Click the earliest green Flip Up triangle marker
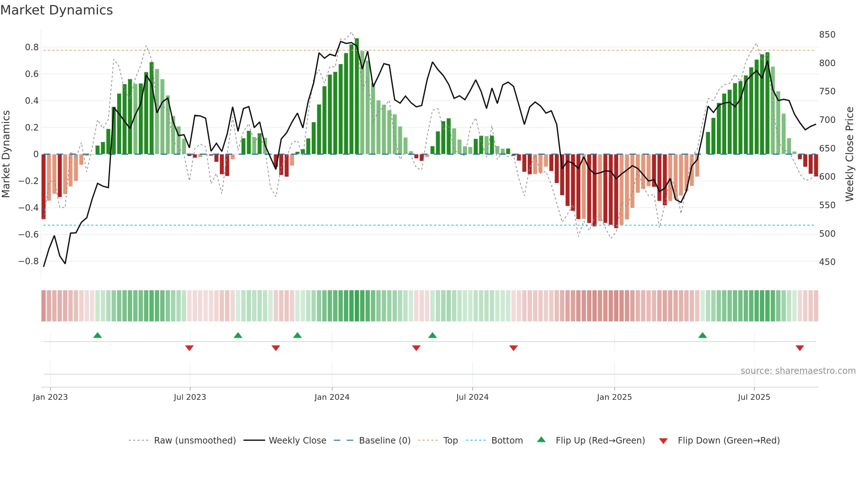Screen dimensions: 868x488 (97, 335)
